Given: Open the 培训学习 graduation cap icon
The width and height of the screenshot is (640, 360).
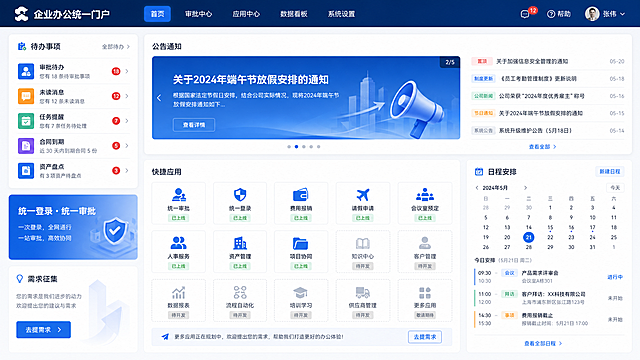Looking at the screenshot, I should [x=301, y=292].
